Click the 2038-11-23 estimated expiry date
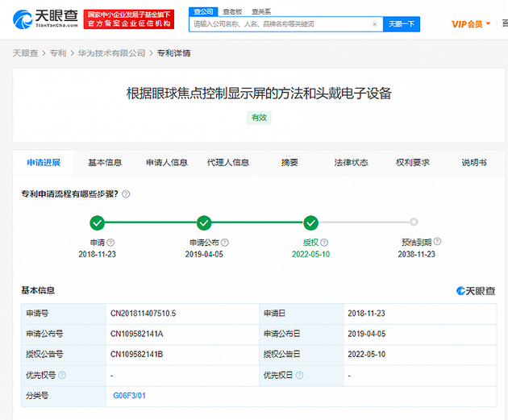Image resolution: width=508 pixels, height=420 pixels. pyautogui.click(x=417, y=254)
